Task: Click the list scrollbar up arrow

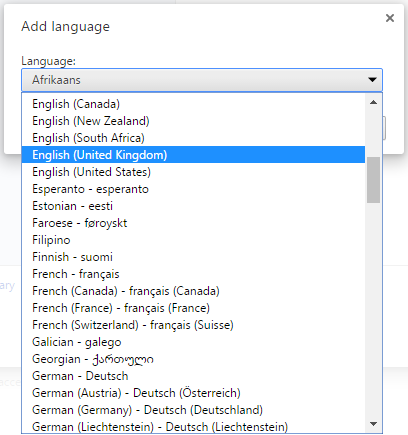Action: [373, 102]
